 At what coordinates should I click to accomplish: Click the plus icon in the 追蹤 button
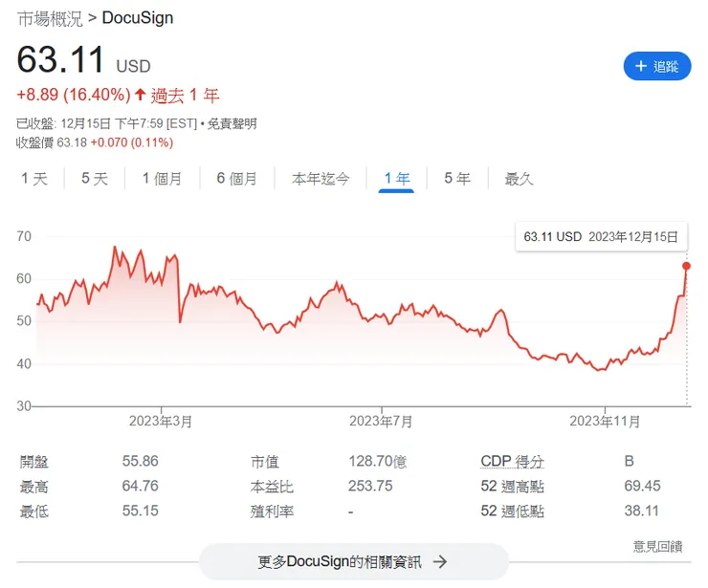(640, 66)
